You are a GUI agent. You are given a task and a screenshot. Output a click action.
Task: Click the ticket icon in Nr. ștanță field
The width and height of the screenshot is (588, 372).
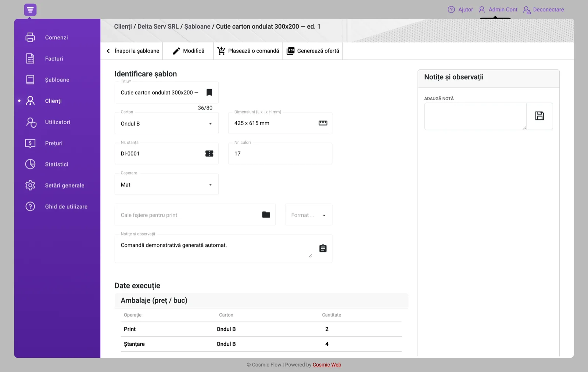209,154
